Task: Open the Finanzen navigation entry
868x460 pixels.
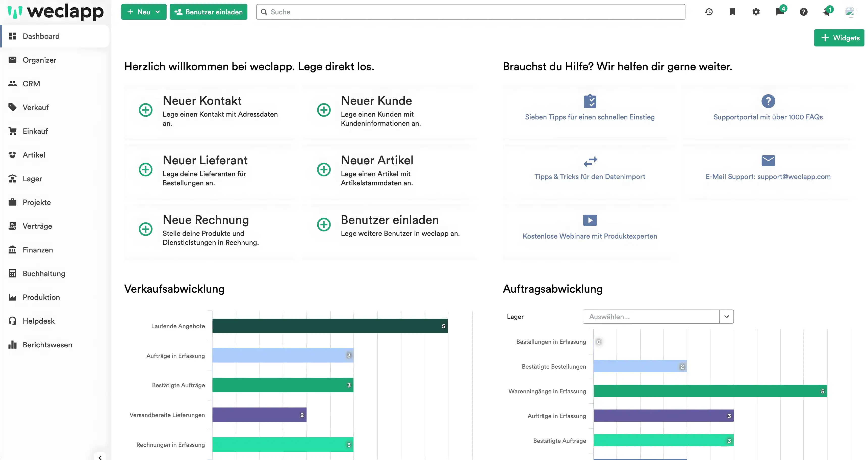Action: [37, 250]
